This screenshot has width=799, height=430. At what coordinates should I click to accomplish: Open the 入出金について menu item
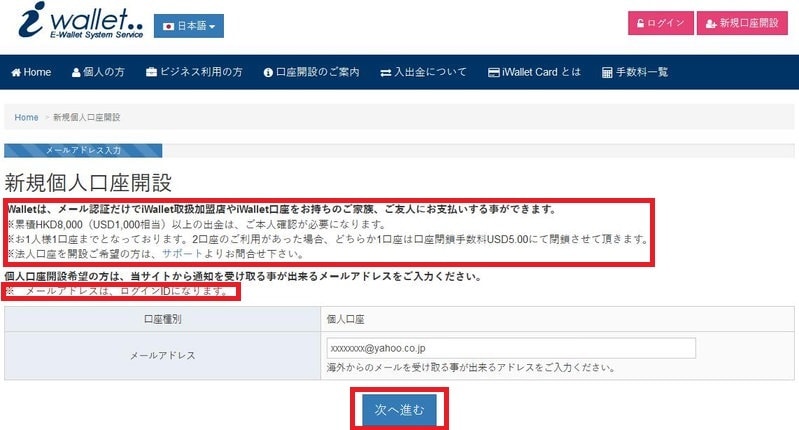[x=423, y=72]
